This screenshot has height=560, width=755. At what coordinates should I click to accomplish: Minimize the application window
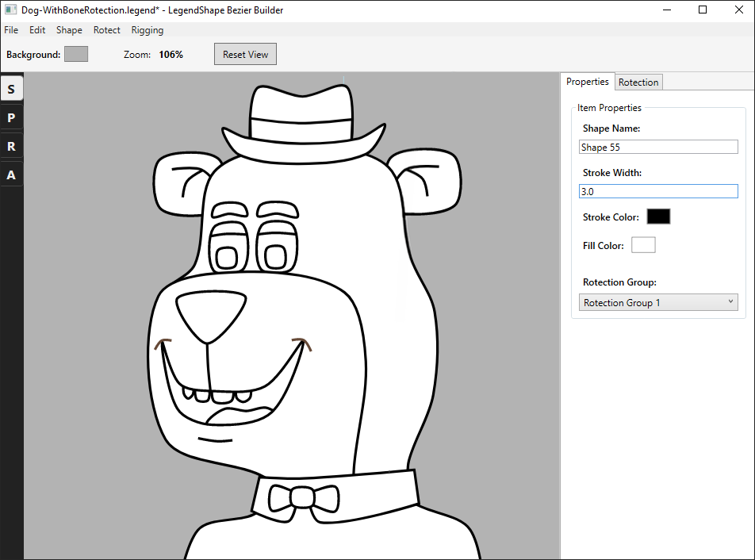point(667,10)
